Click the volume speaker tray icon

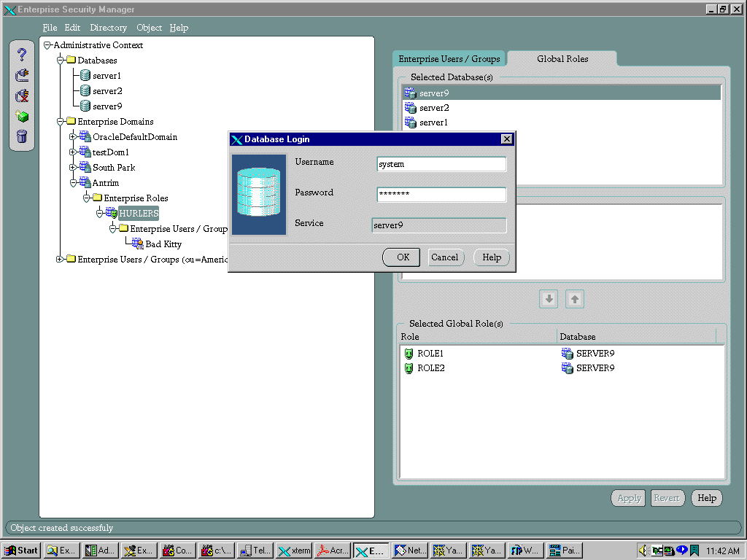pos(643,551)
